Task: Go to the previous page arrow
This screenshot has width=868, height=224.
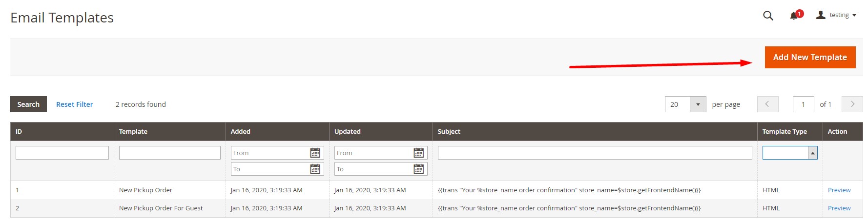Action: (x=767, y=104)
